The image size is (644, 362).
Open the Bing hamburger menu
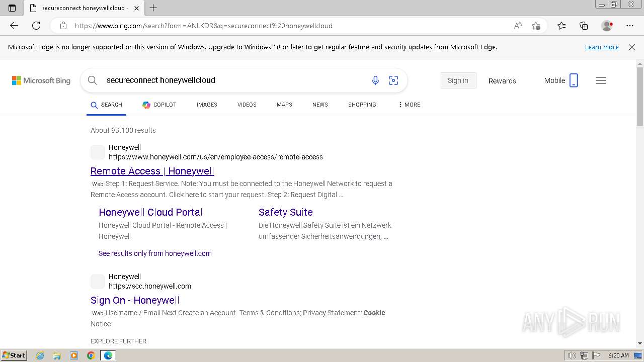[601, 80]
